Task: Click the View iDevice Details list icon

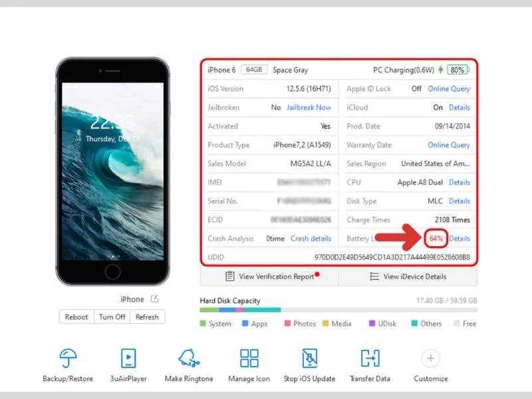Action: tap(374, 276)
